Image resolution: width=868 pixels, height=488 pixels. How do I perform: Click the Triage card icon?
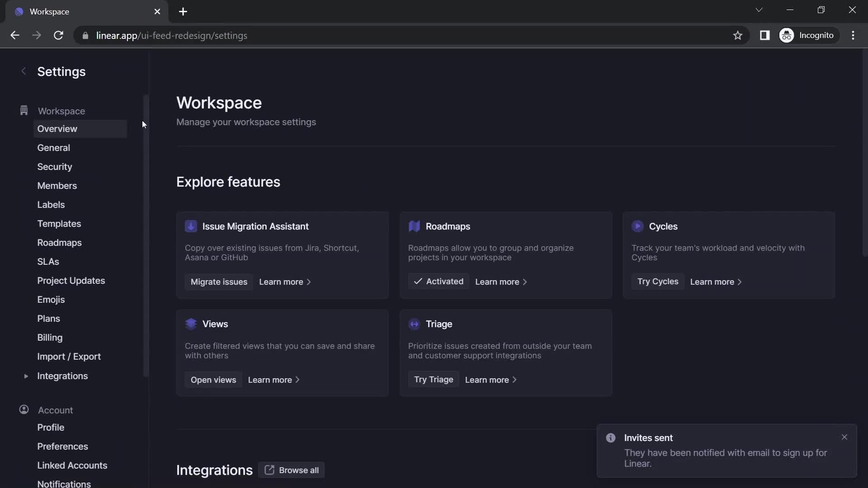[414, 324]
